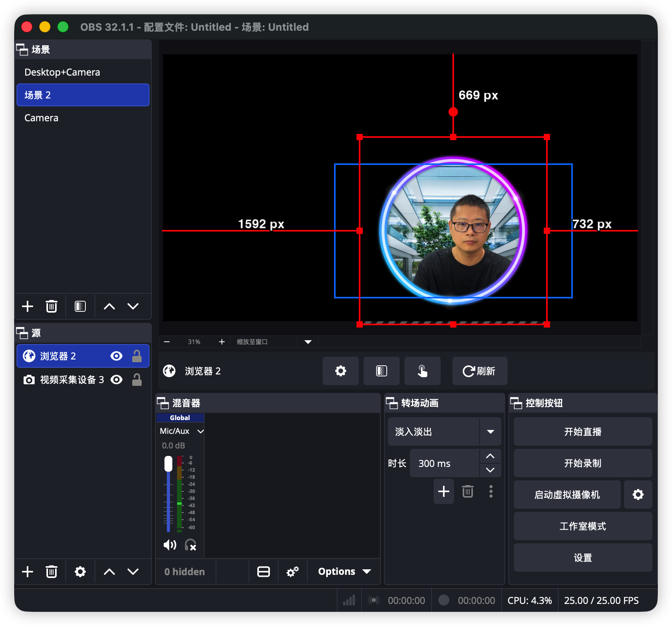Open the mixer Options dropdown
The height and width of the screenshot is (626, 672).
point(344,572)
